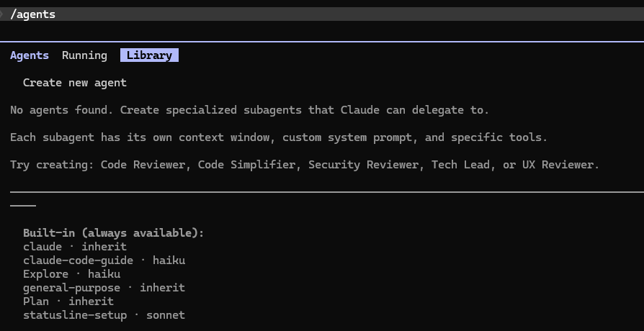Choose the Create new agent option

click(x=75, y=83)
